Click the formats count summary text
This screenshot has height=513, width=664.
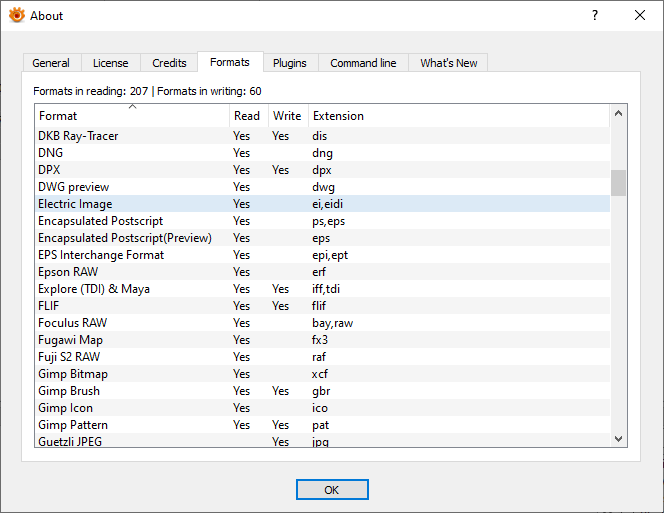(x=147, y=91)
